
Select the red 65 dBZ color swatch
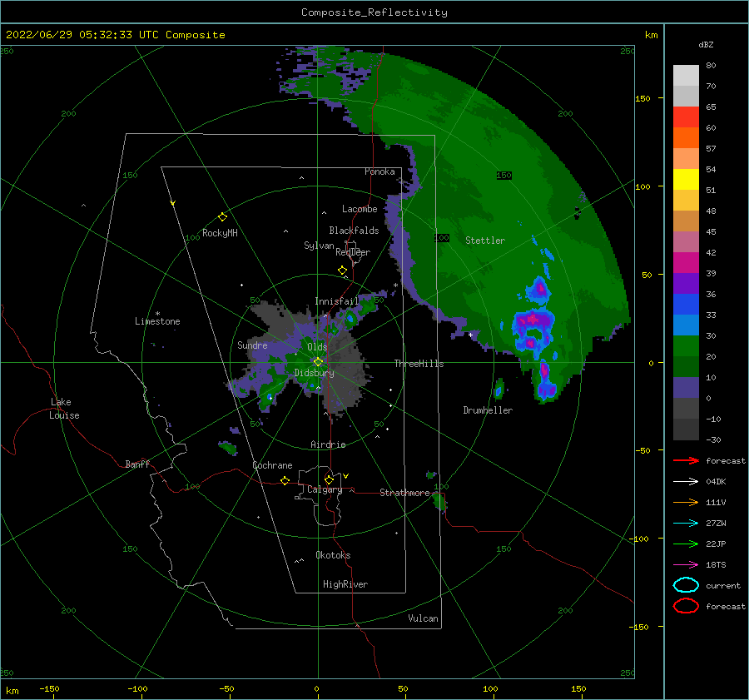coord(686,117)
